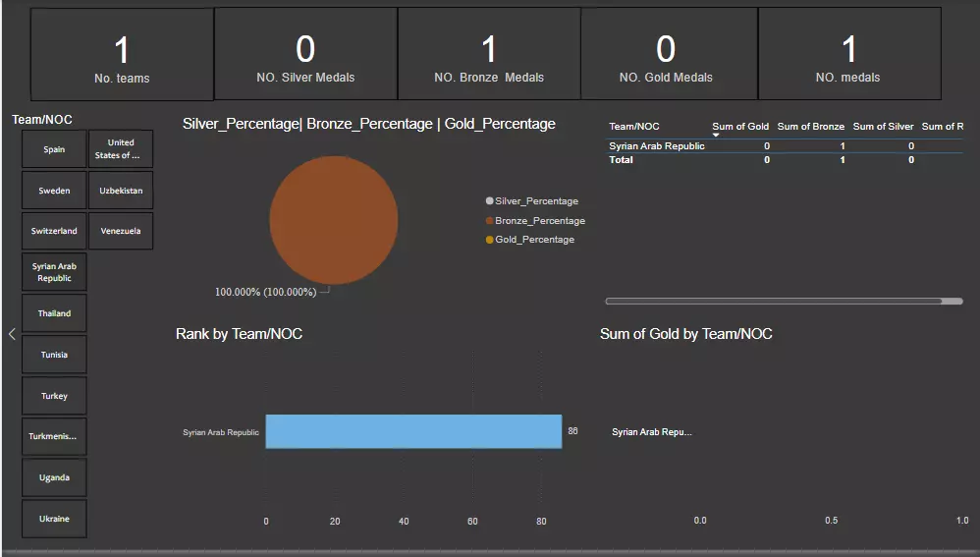Screen dimensions: 980x557
Task: Click pie chart title text
Action: pos(369,124)
